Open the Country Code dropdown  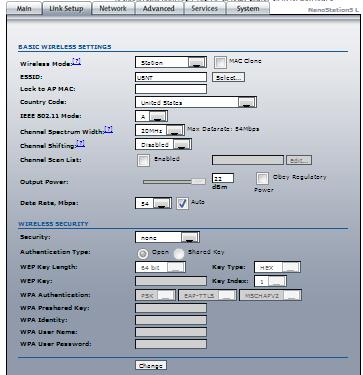[196, 102]
